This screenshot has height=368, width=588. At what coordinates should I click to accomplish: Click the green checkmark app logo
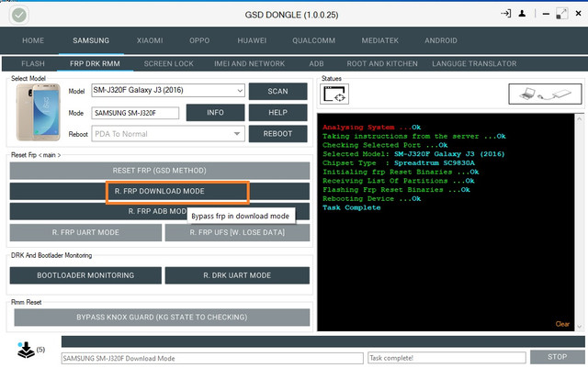tap(18, 15)
